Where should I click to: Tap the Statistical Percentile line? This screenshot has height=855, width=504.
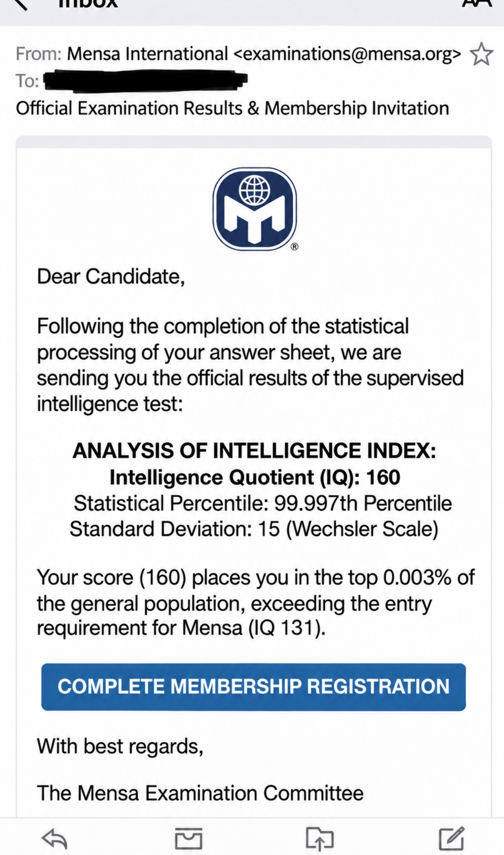point(263,503)
